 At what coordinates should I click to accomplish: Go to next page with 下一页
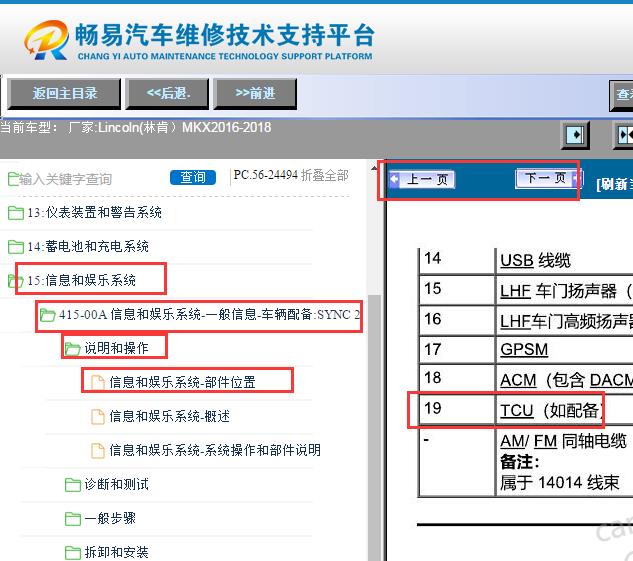[x=549, y=178]
